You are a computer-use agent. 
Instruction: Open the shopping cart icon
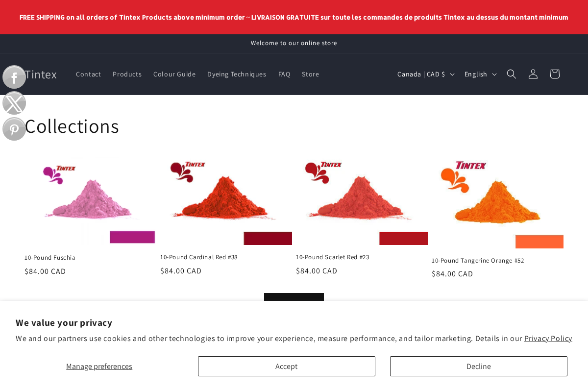point(554,74)
